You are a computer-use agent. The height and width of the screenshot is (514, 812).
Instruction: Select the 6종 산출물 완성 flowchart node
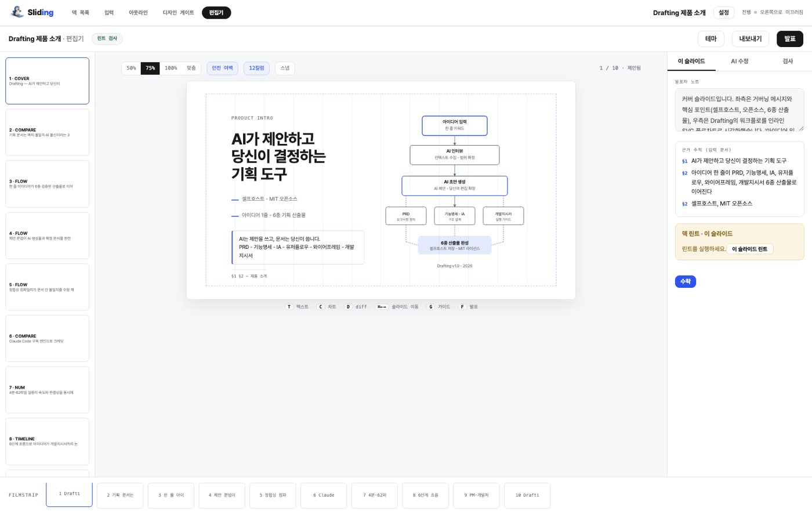(x=455, y=245)
